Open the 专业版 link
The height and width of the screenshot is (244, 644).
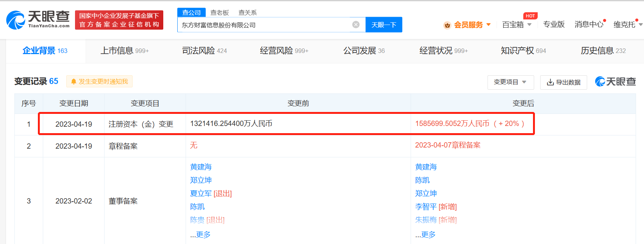tap(554, 25)
